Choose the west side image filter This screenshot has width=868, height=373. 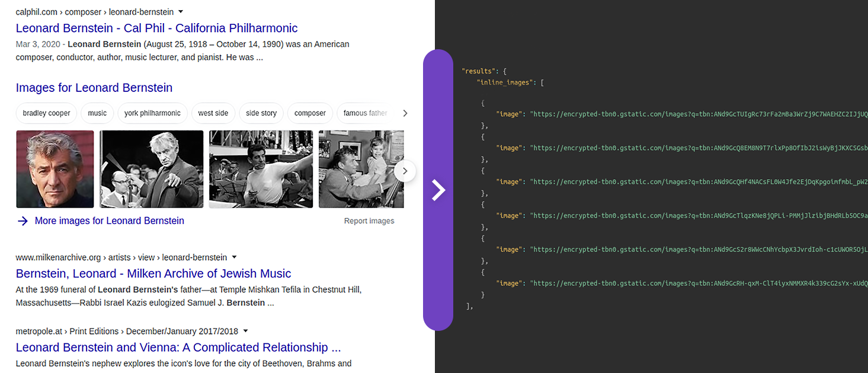click(213, 113)
